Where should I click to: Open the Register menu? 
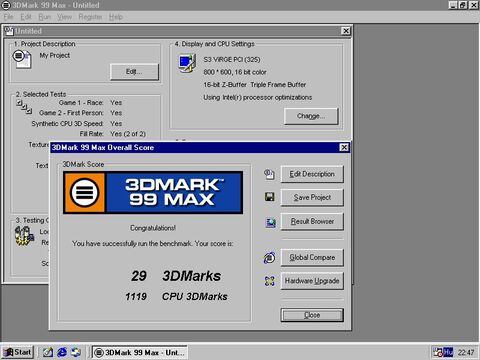[90, 17]
